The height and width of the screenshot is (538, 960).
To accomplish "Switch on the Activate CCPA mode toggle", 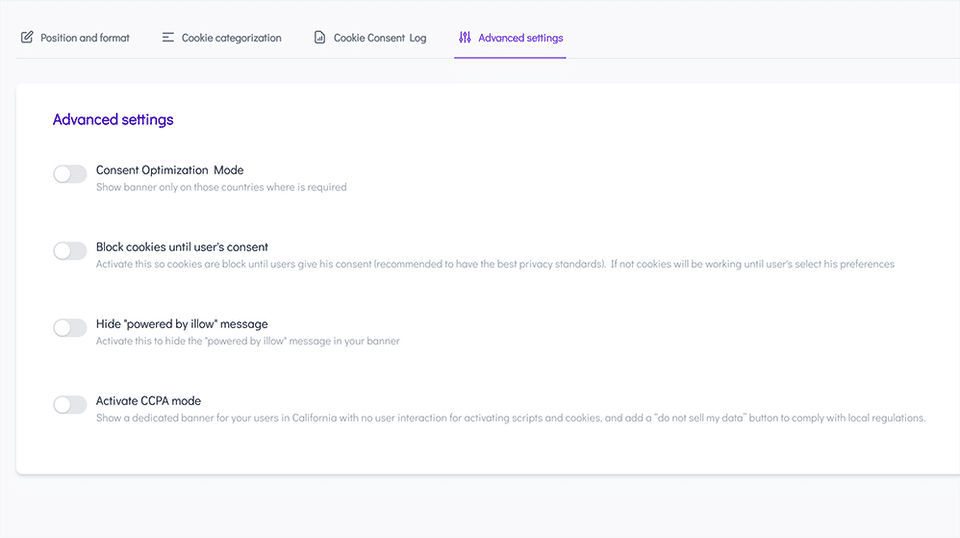I will click(x=70, y=405).
